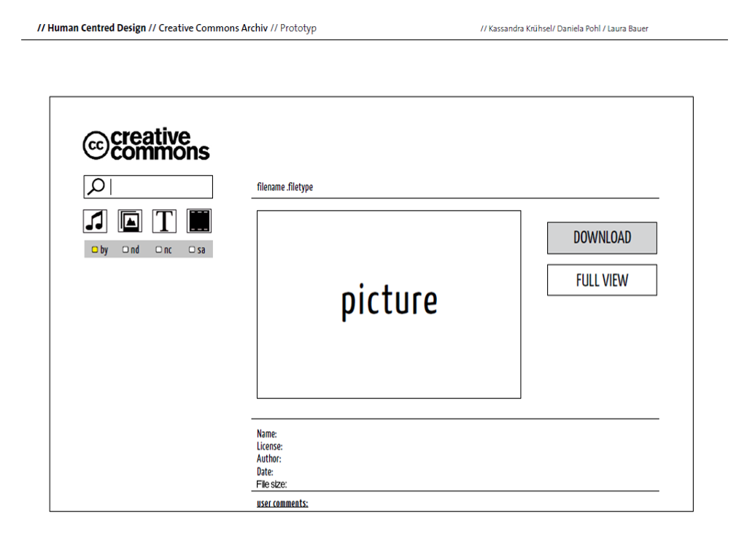Image resolution: width=747 pixels, height=560 pixels.
Task: Uncheck the 'by' license checkbox
Action: (x=95, y=249)
